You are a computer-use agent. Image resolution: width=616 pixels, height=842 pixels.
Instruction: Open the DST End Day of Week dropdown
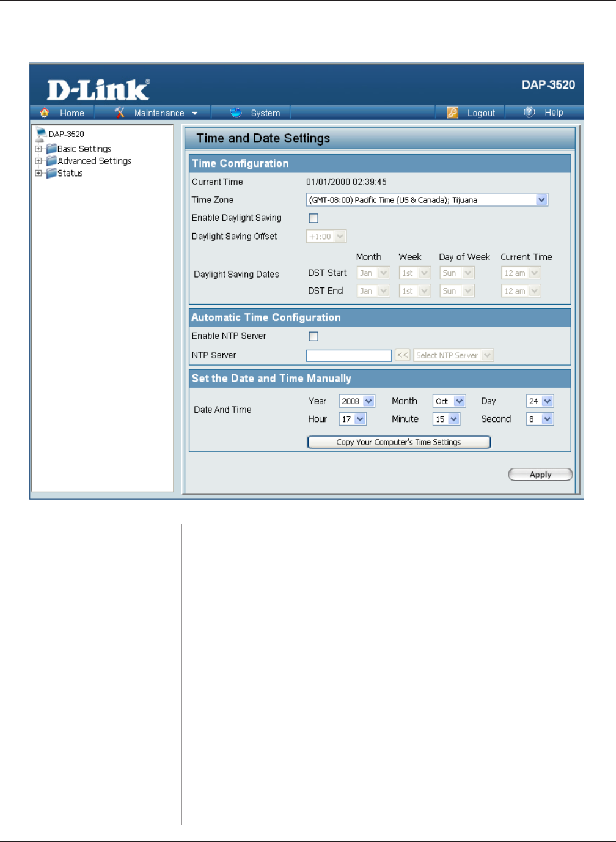(457, 291)
